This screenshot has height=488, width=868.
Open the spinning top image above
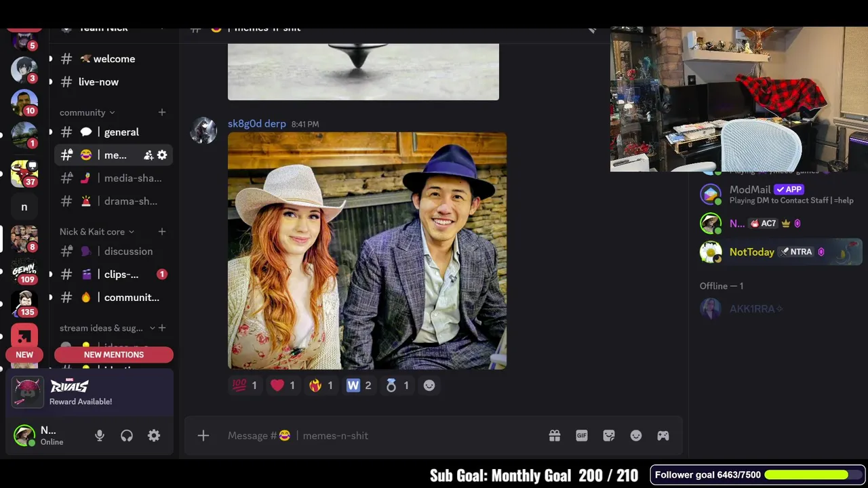(x=363, y=72)
